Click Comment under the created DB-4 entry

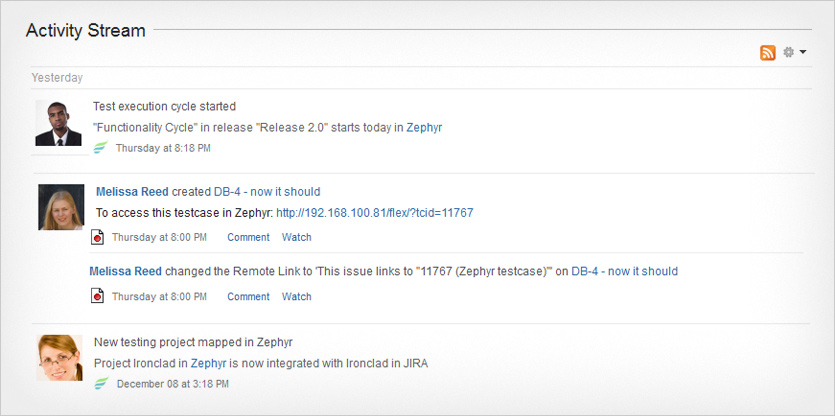pos(249,238)
